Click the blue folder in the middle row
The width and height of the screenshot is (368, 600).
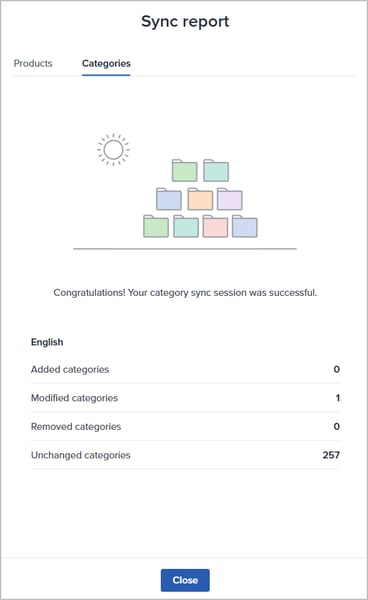pos(169,199)
